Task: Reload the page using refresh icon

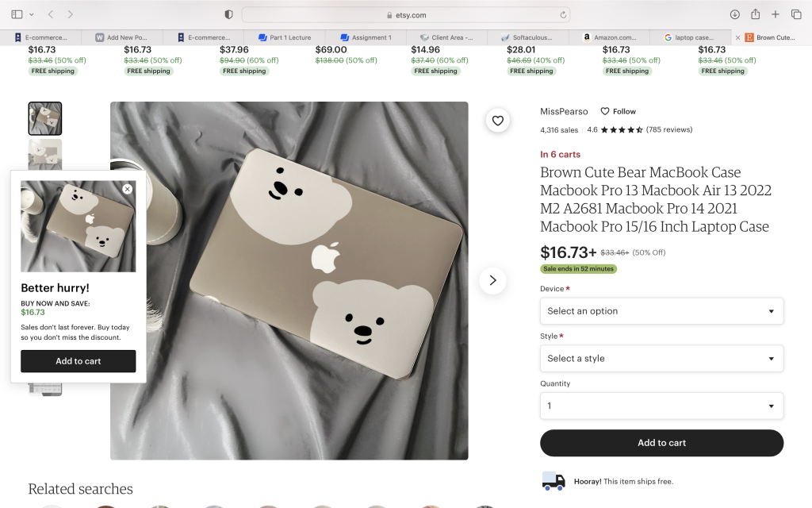Action: tap(564, 14)
